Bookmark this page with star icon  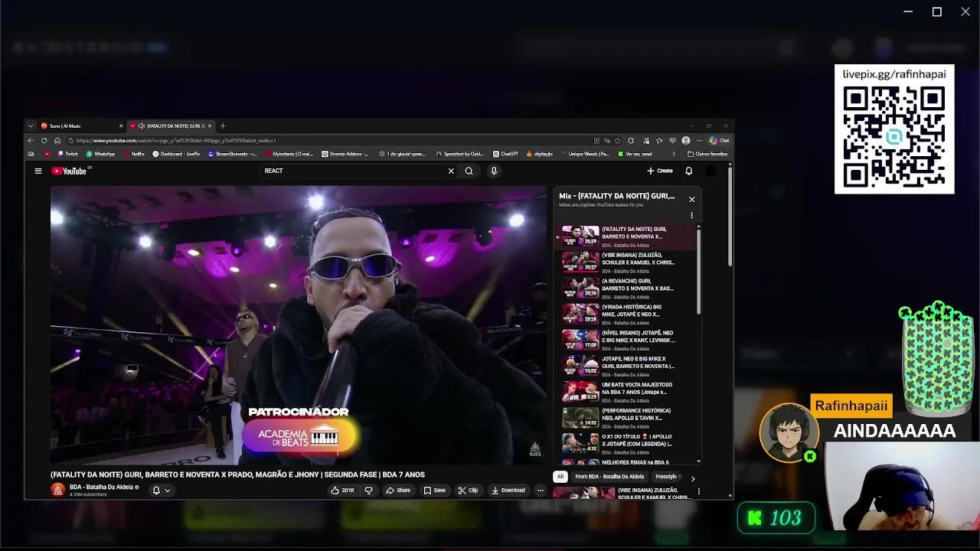click(x=618, y=141)
